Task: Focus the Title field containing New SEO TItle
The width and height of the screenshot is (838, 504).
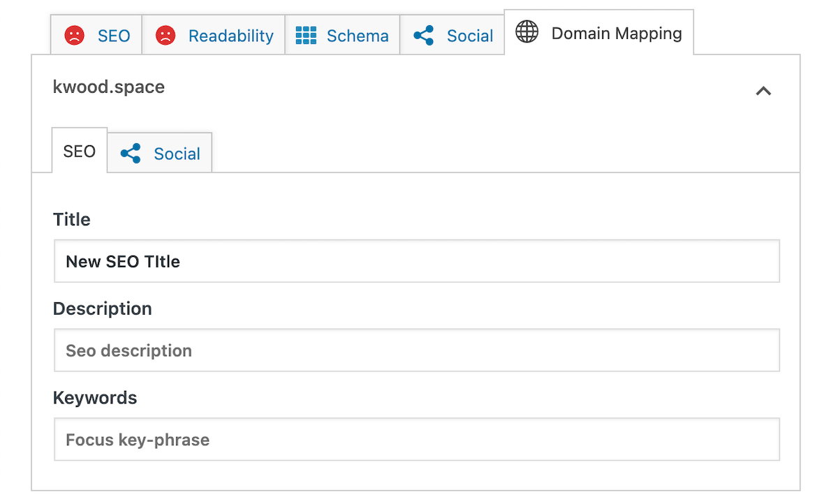Action: coord(416,262)
